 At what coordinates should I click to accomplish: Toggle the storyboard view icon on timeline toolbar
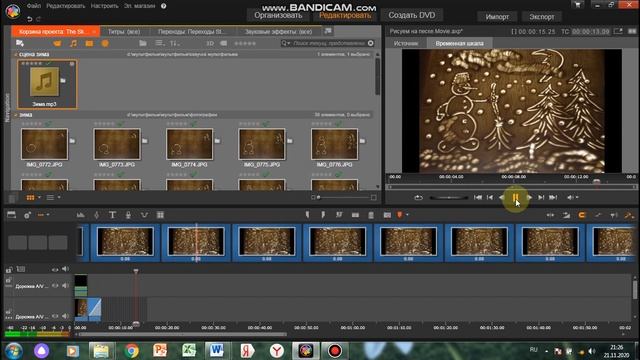[11, 215]
